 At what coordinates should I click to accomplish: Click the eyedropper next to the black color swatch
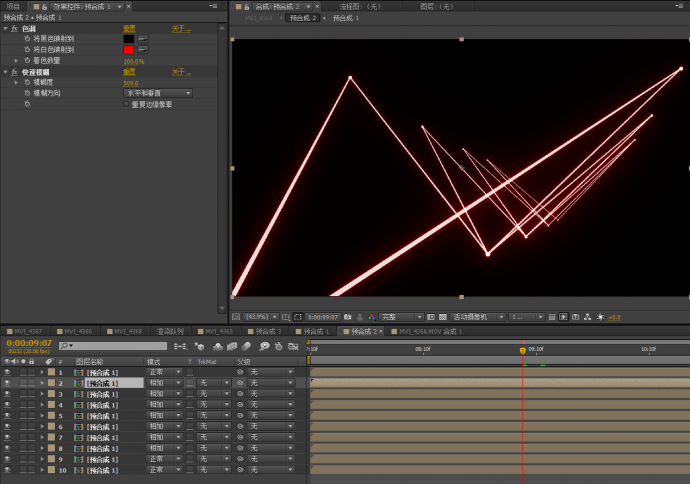tap(142, 39)
